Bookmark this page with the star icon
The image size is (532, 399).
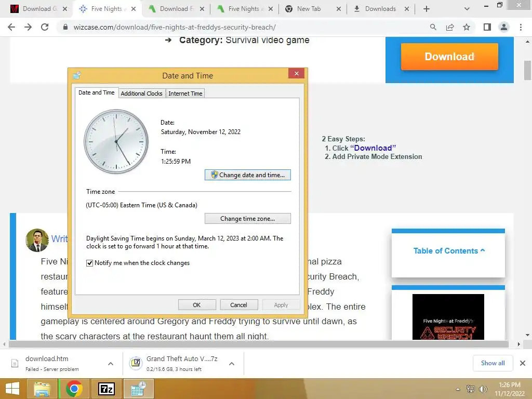pyautogui.click(x=467, y=27)
